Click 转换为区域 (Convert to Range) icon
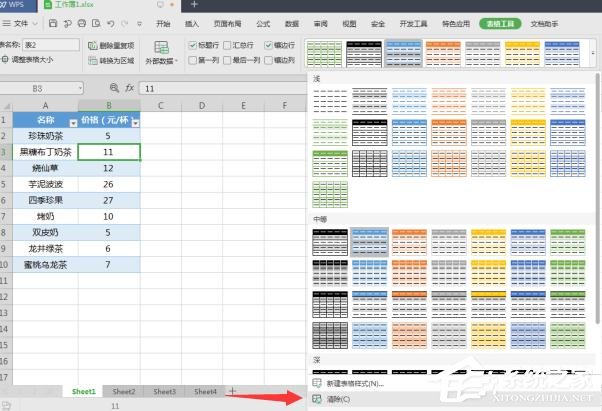Image resolution: width=602 pixels, height=411 pixels. click(92, 61)
